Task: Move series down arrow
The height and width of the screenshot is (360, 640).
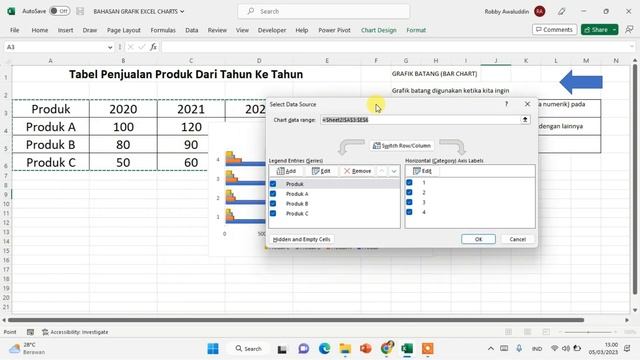Action: 394,171
